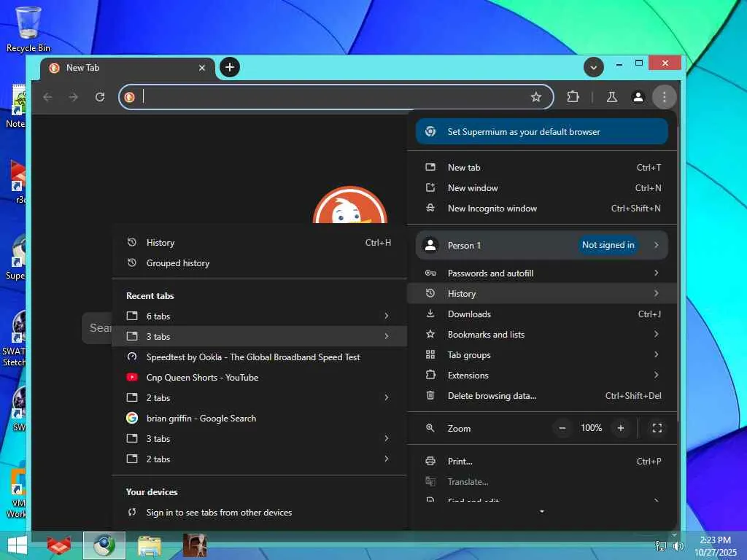Increase zoom with the plus button
Image resolution: width=747 pixels, height=560 pixels.
tap(621, 428)
